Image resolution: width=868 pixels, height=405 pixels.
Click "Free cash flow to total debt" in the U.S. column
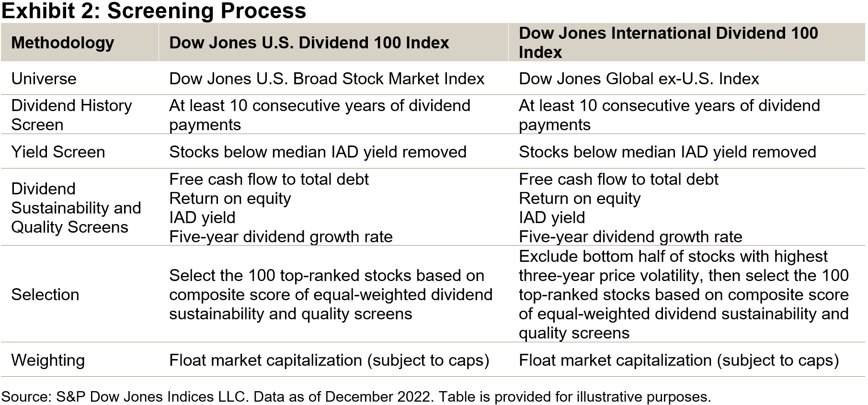tap(269, 179)
